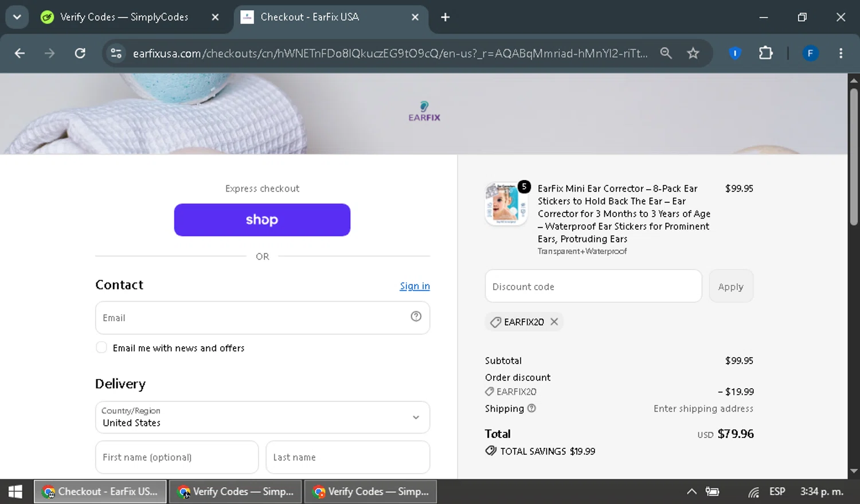The height and width of the screenshot is (504, 860).
Task: Change the ESP keyboard language
Action: point(777,491)
